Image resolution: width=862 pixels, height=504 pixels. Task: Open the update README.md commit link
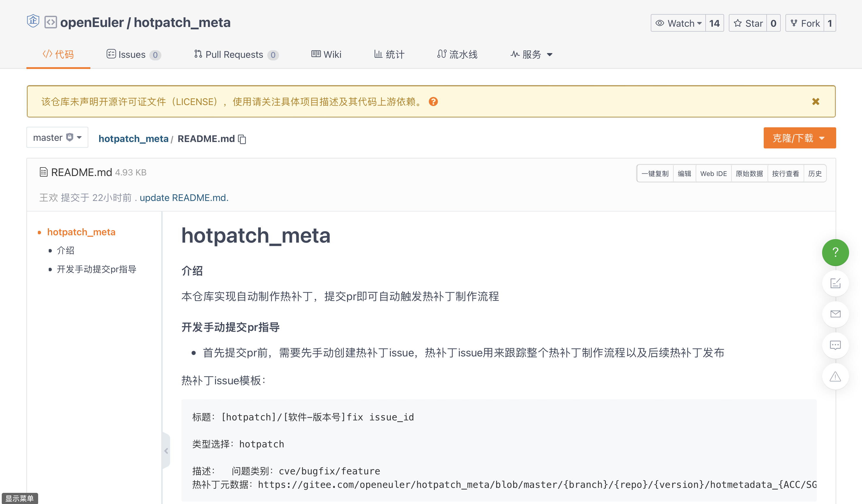tap(184, 198)
